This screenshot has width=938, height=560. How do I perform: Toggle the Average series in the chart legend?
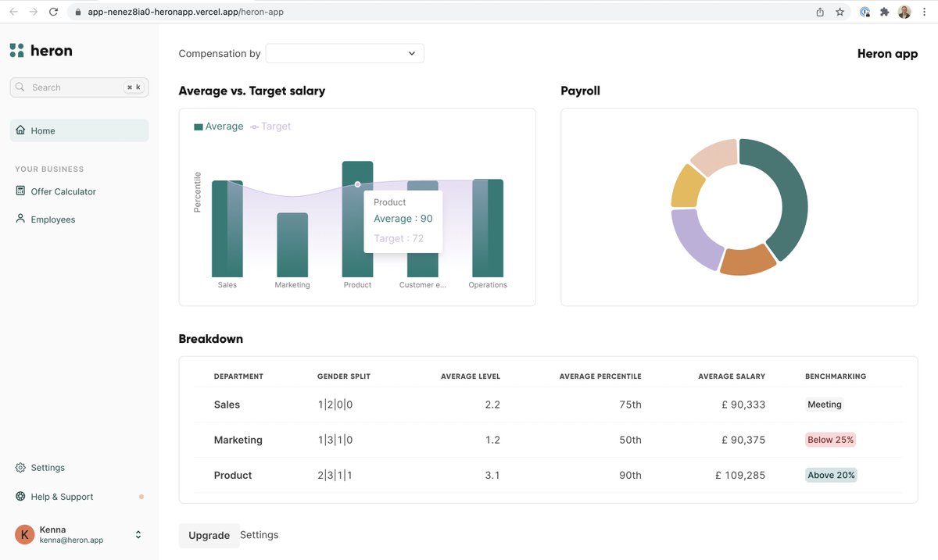pos(219,127)
